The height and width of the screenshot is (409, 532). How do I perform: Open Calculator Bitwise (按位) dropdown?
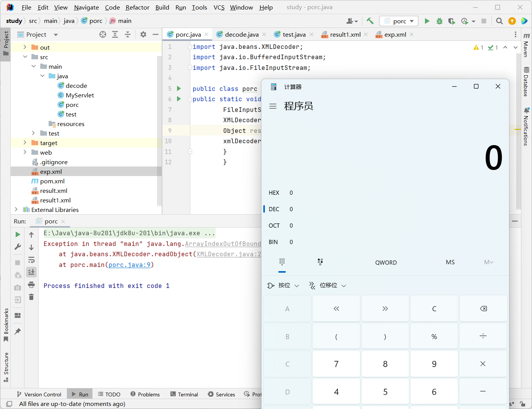(x=283, y=285)
